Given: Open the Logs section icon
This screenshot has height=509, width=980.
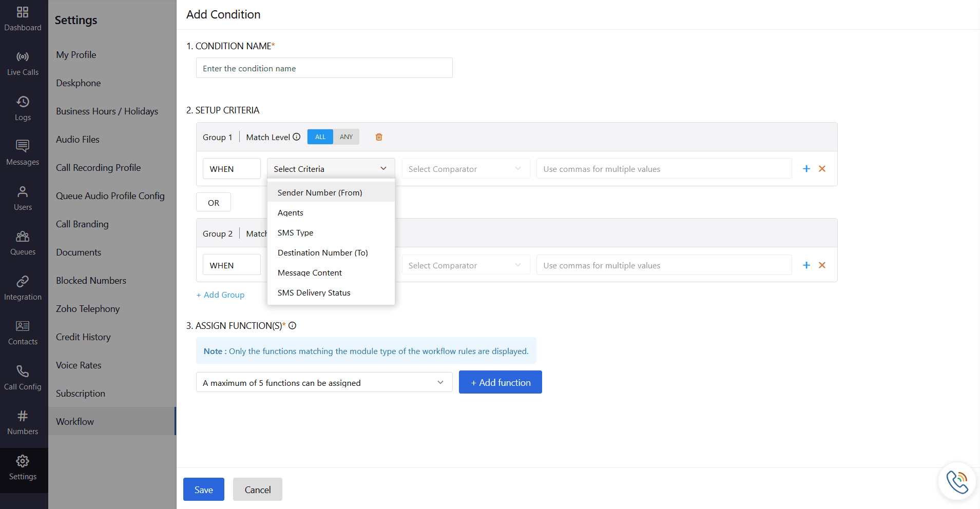Looking at the screenshot, I should point(23,102).
